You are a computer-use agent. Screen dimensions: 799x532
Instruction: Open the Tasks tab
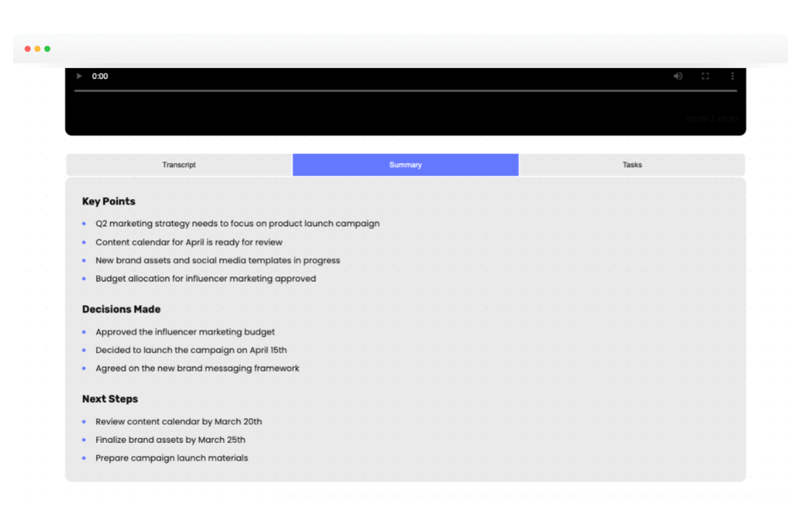click(632, 165)
